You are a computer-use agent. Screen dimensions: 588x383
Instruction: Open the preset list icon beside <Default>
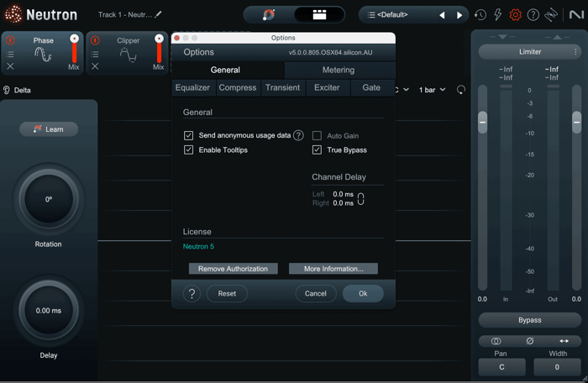[x=371, y=15]
